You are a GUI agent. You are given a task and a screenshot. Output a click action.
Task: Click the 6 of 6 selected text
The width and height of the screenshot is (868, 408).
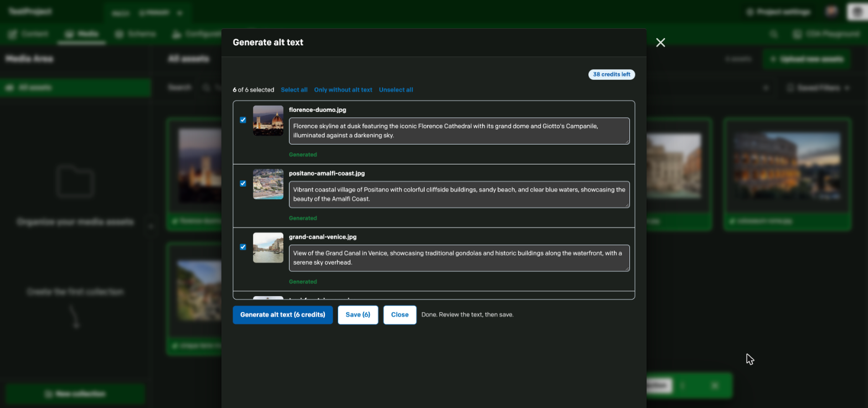coord(254,90)
